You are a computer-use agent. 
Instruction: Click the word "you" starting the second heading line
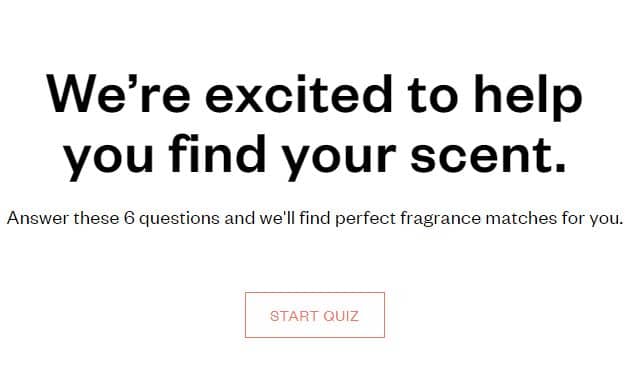point(109,159)
